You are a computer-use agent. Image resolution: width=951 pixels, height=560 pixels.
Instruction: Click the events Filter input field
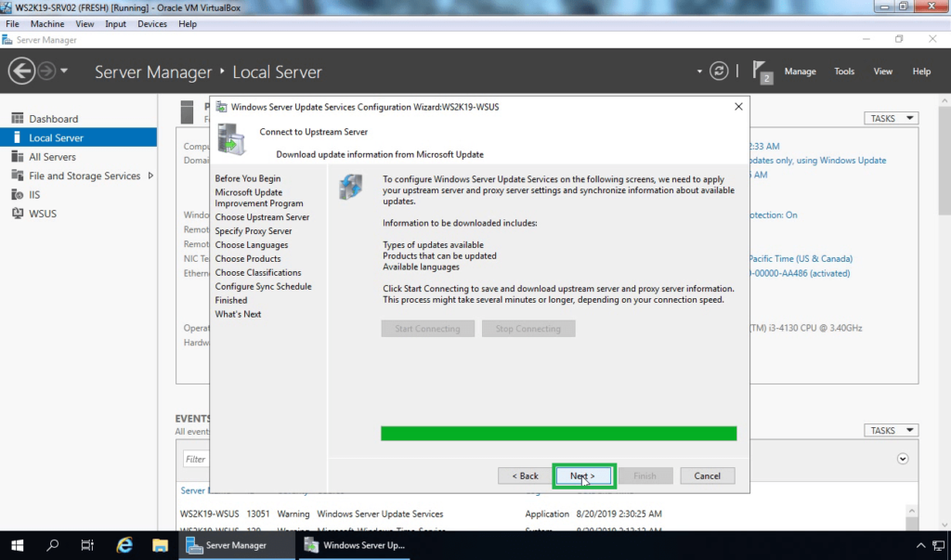tap(195, 460)
